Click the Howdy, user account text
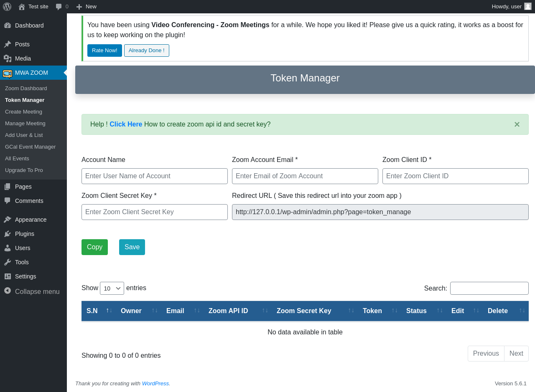 (507, 7)
